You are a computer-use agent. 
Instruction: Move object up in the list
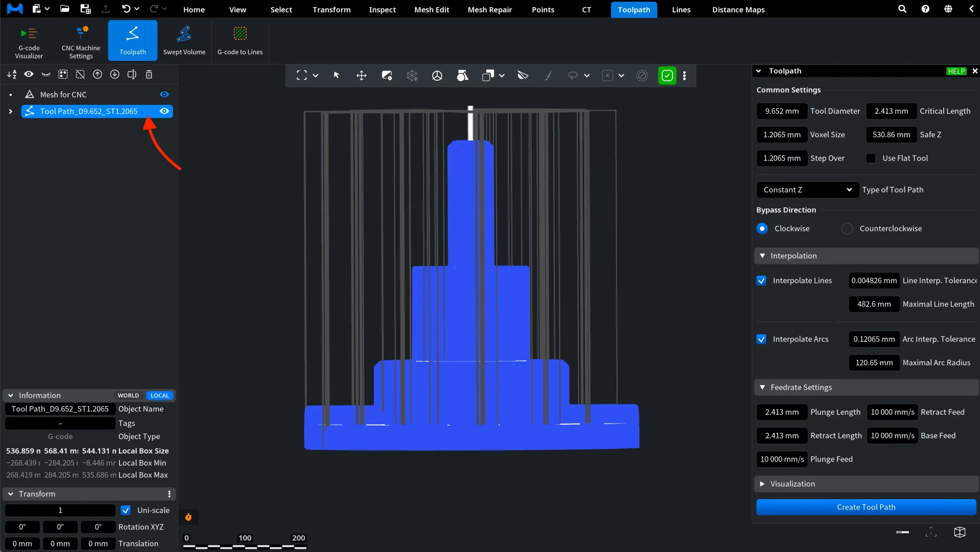pos(98,74)
